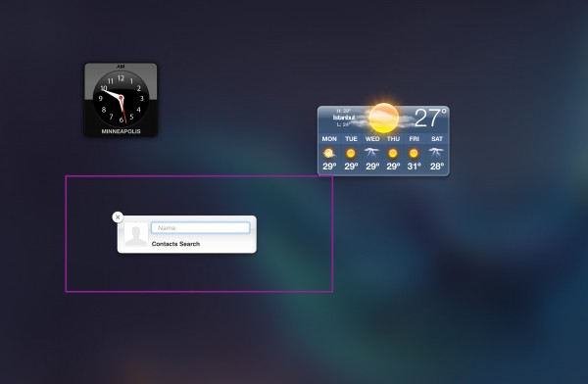Click the Contacts Search label
588x384 pixels.
point(175,244)
